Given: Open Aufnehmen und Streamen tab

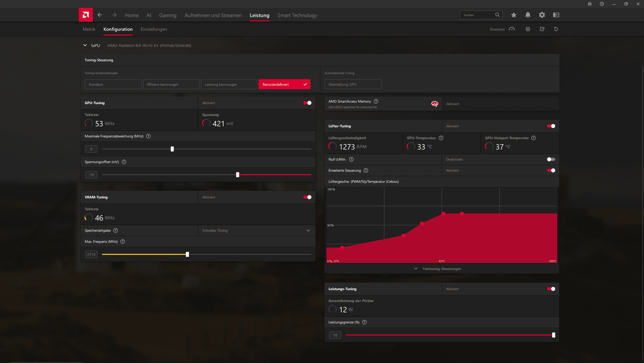Looking at the screenshot, I should pos(213,15).
